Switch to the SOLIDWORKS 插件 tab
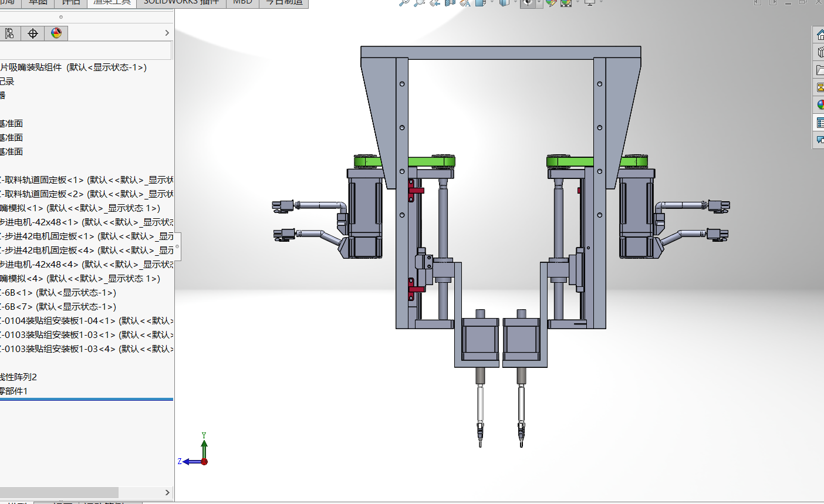 [x=181, y=3]
